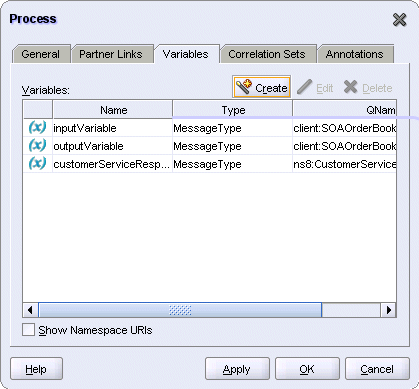The height and width of the screenshot is (389, 419).
Task: Click the horizontal scrollbar right arrow
Action: click(388, 310)
